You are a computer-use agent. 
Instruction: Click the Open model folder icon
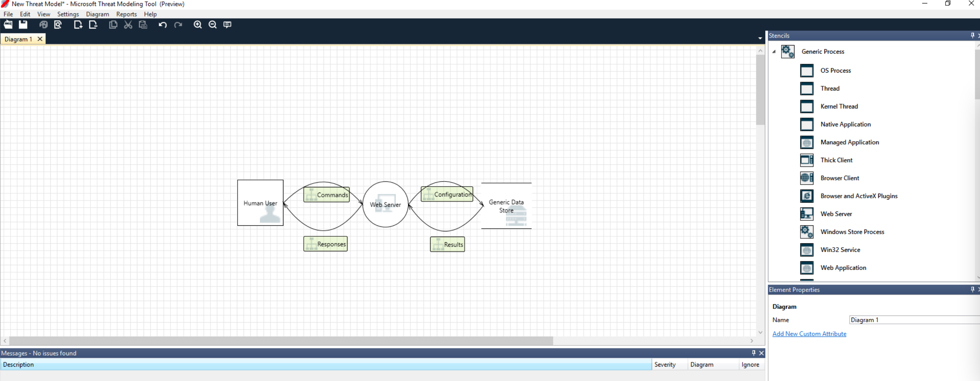(8, 25)
